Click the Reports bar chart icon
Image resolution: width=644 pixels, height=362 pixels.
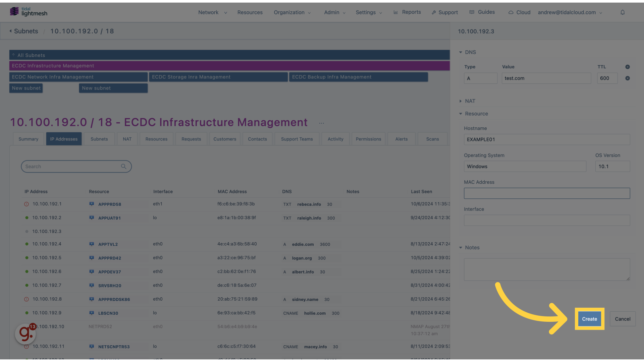tap(396, 12)
